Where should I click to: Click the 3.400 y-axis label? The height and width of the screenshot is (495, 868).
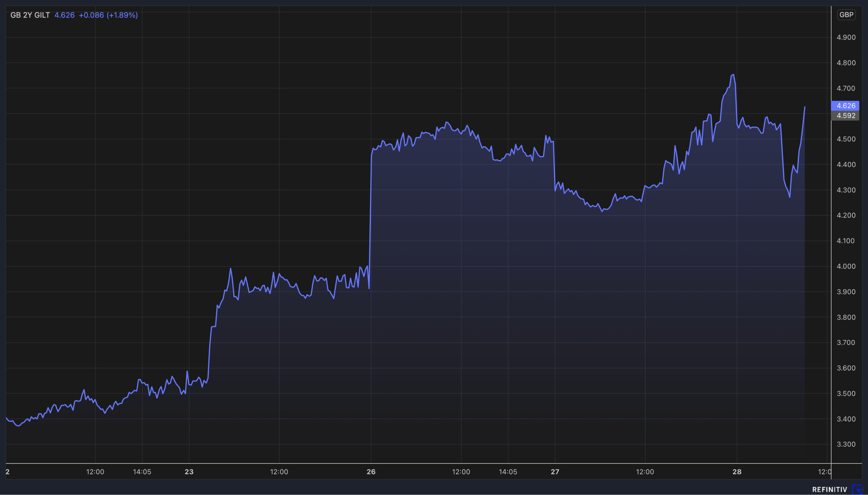click(x=846, y=419)
